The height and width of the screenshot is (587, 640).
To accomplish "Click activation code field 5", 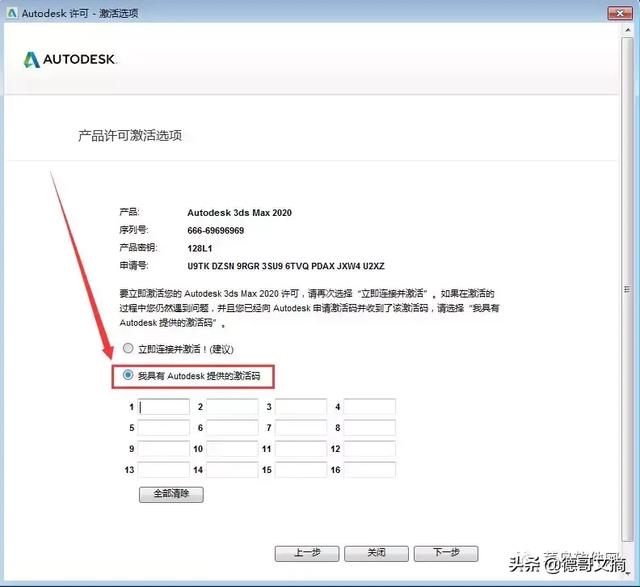I will [164, 428].
